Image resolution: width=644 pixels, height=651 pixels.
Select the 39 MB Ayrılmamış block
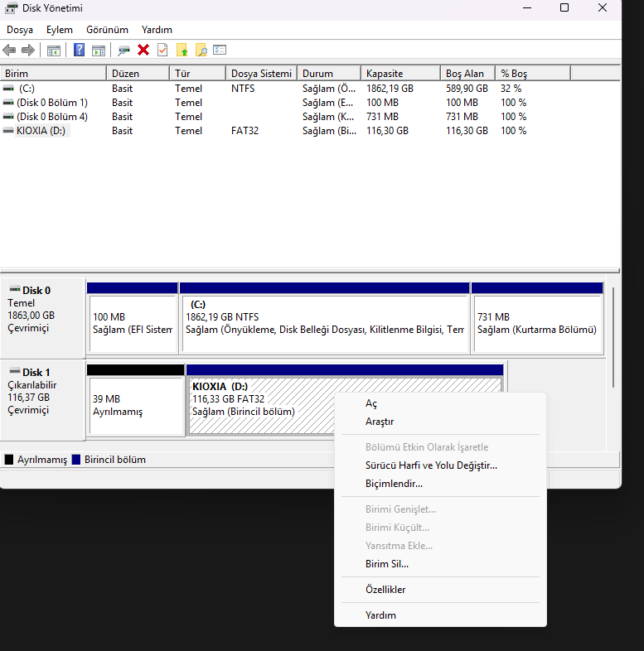(x=136, y=400)
